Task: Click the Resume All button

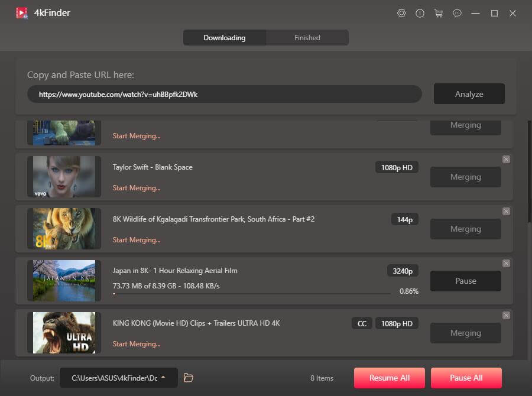Action: (390, 378)
